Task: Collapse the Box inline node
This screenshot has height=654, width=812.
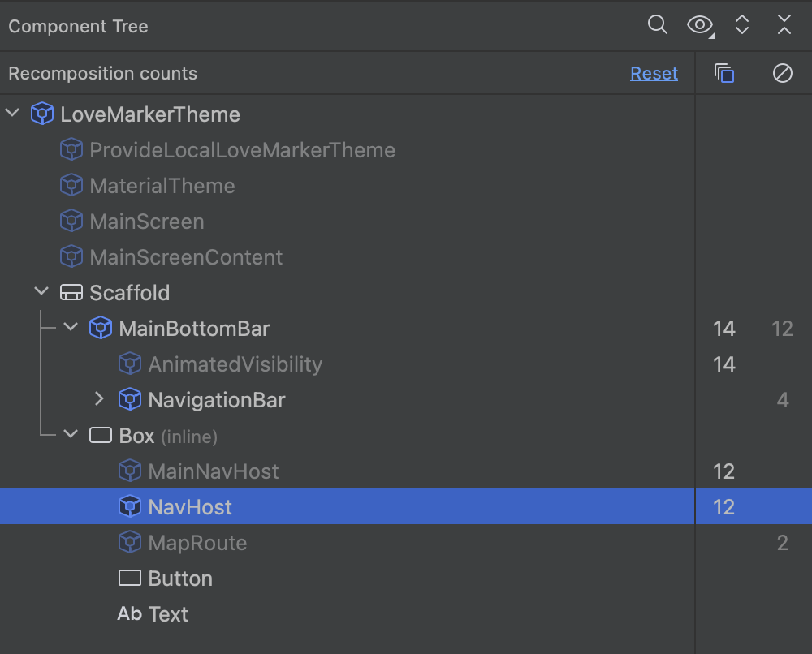Action: 71,436
